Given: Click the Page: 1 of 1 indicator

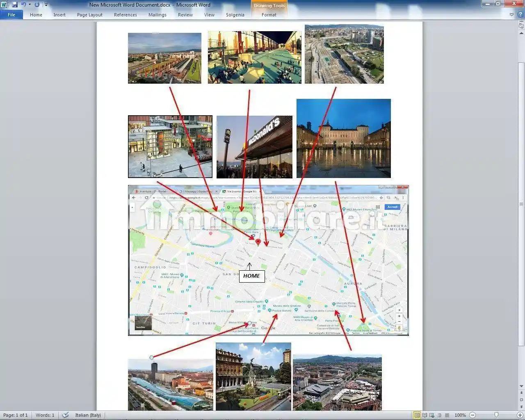Looking at the screenshot, I should pos(16,415).
